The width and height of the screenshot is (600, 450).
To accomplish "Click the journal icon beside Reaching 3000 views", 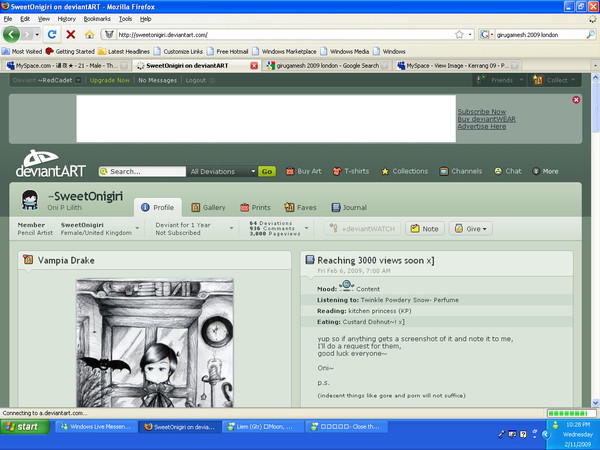I will click(x=310, y=260).
